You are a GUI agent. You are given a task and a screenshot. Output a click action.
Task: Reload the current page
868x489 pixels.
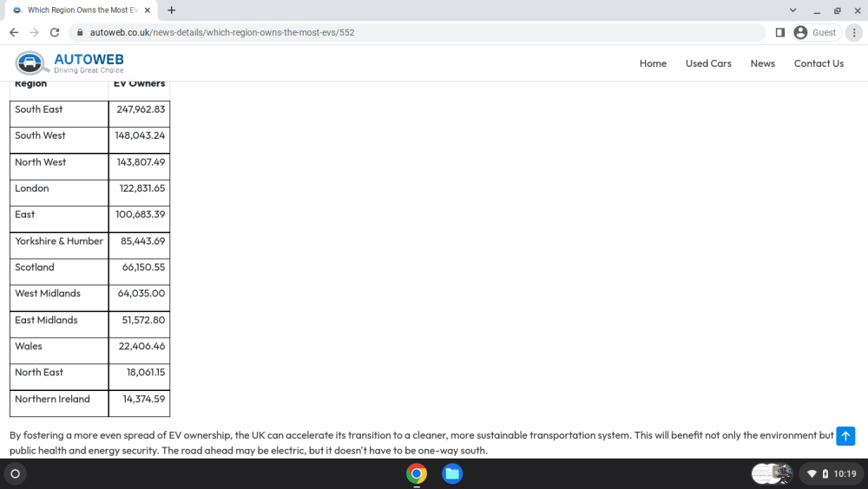click(x=54, y=33)
